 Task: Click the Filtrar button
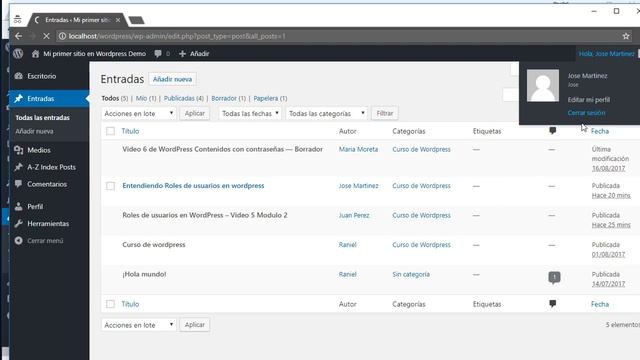tap(385, 113)
